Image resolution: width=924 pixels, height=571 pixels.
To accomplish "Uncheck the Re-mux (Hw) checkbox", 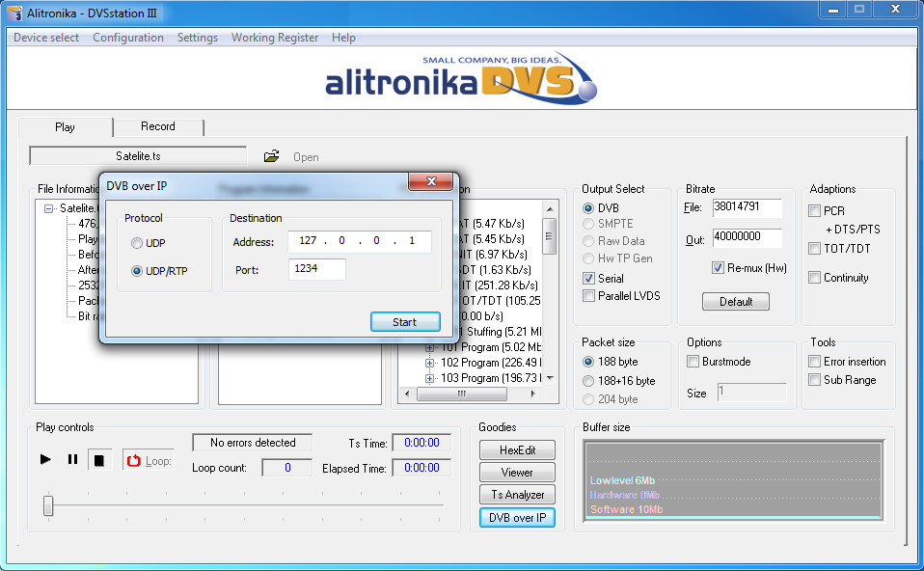I will 718,267.
